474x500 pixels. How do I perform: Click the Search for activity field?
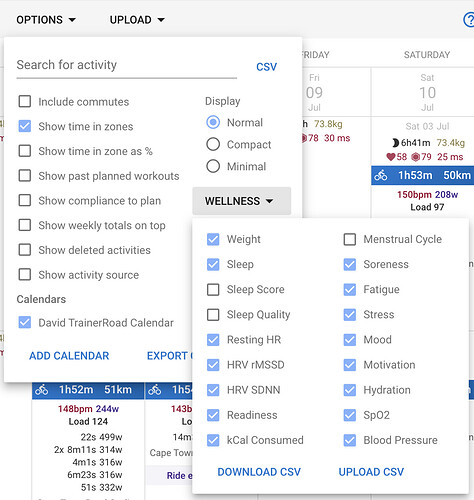(x=127, y=65)
